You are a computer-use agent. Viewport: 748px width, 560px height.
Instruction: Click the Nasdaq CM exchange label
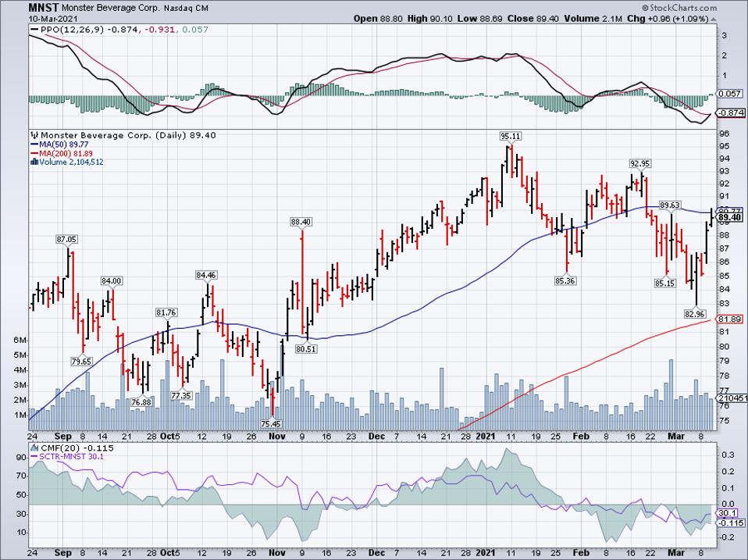point(186,9)
